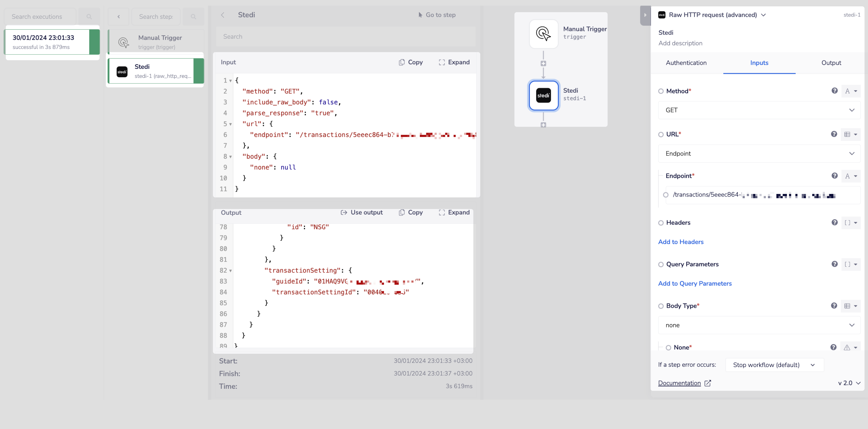
Task: Click help icon next to Method
Action: pos(834,91)
